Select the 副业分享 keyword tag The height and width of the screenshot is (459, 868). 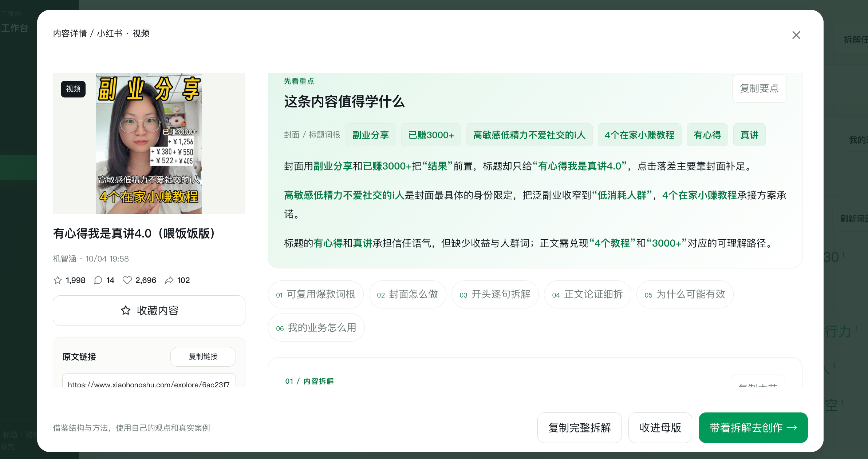(x=371, y=135)
